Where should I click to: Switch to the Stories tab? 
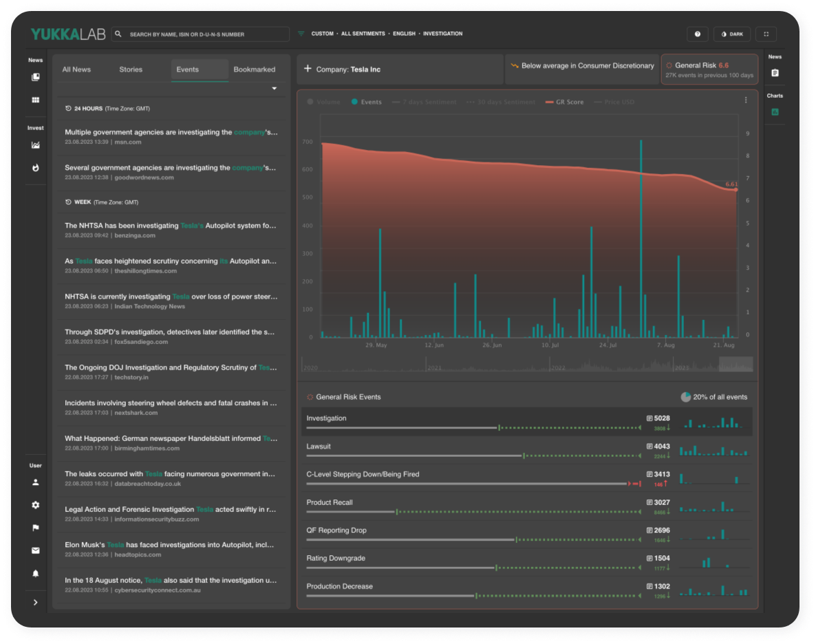[x=131, y=69]
